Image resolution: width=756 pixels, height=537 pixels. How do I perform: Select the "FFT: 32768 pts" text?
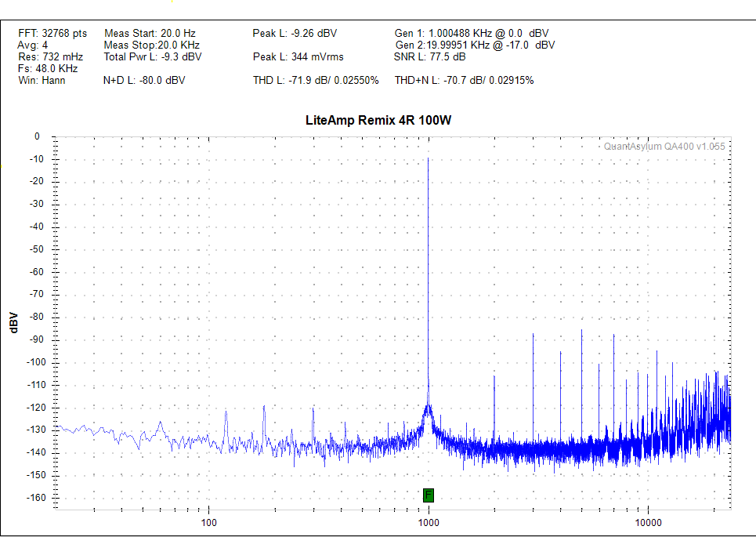click(x=52, y=33)
